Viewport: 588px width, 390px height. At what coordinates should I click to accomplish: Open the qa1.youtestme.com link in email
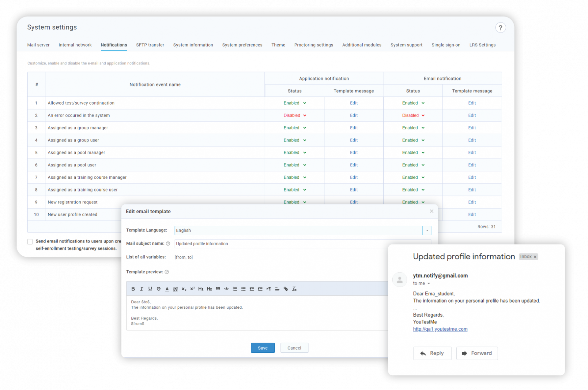(x=440, y=329)
